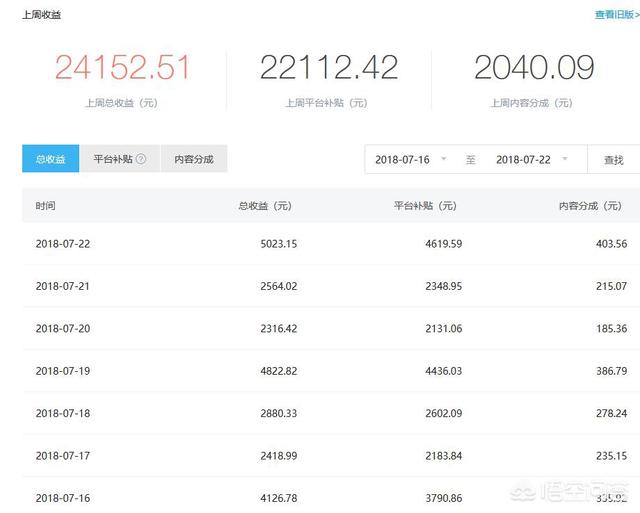
Task: Click the 内容分成（元） column header
Action: [590, 206]
